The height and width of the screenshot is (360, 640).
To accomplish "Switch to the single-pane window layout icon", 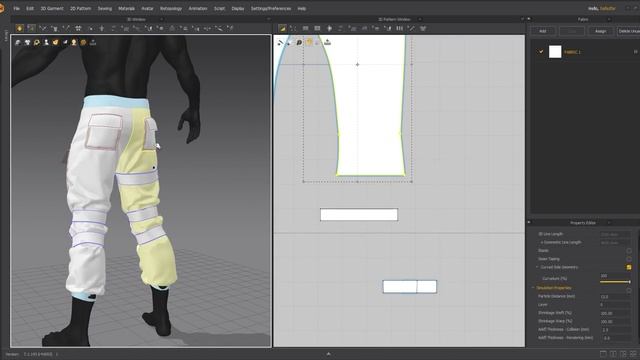I will coord(603,354).
